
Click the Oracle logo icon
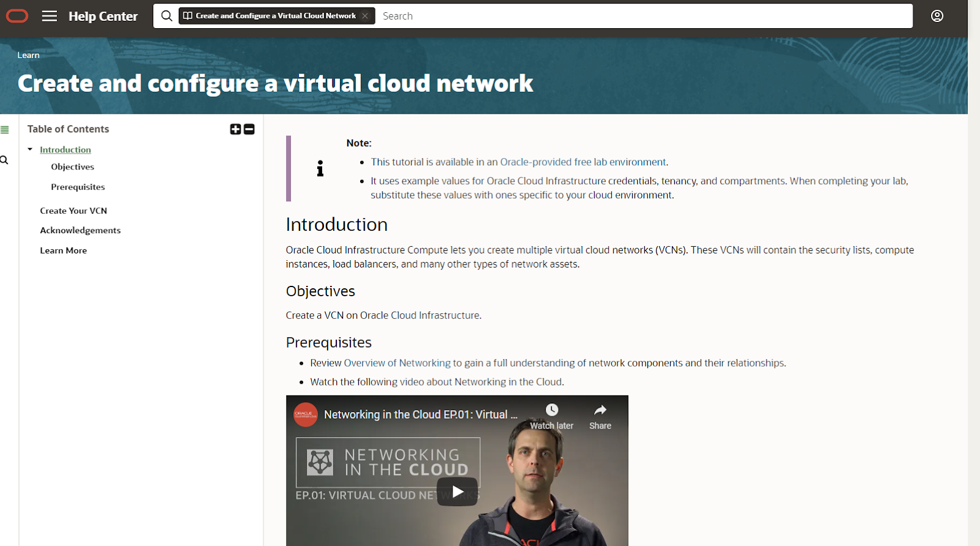(17, 16)
